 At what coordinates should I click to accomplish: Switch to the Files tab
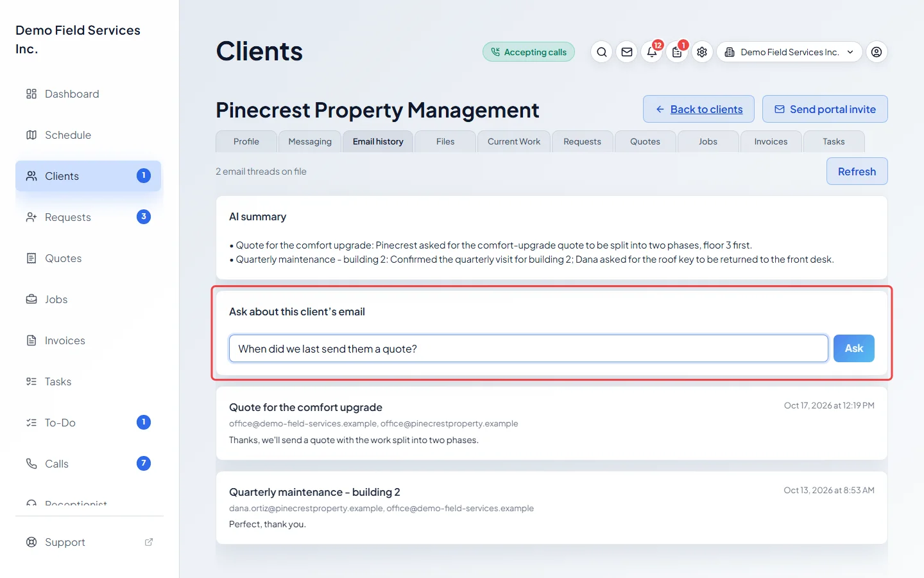pos(445,141)
